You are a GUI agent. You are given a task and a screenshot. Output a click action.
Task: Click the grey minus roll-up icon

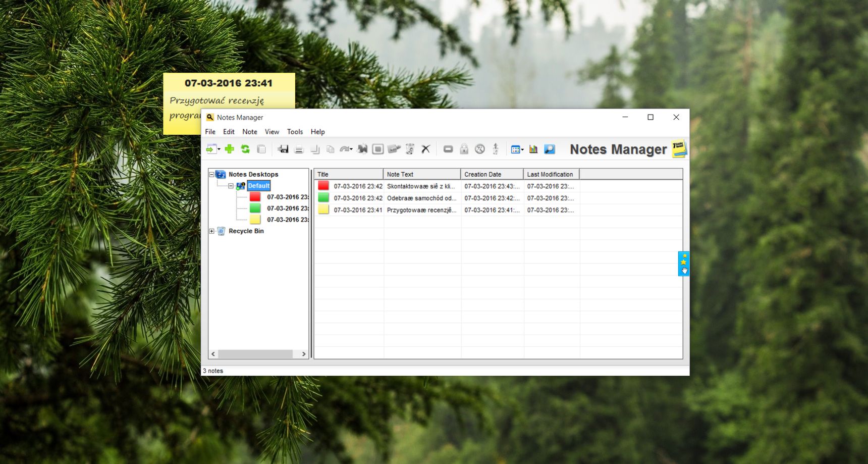[448, 149]
